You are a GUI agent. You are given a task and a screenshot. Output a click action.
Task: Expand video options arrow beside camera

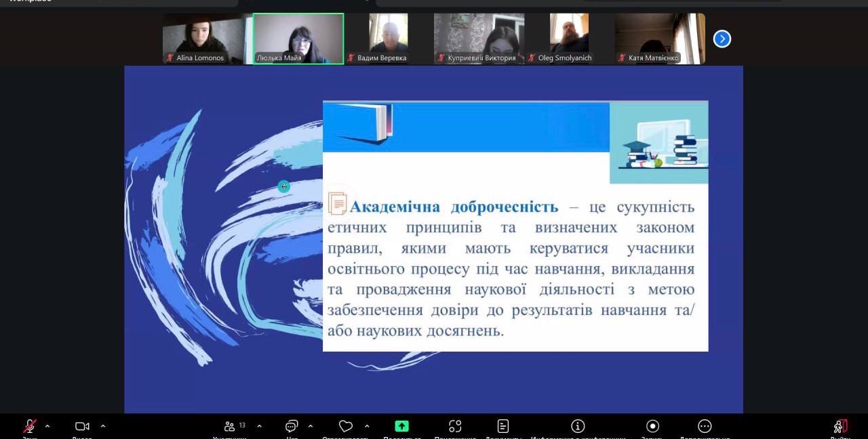(x=103, y=426)
